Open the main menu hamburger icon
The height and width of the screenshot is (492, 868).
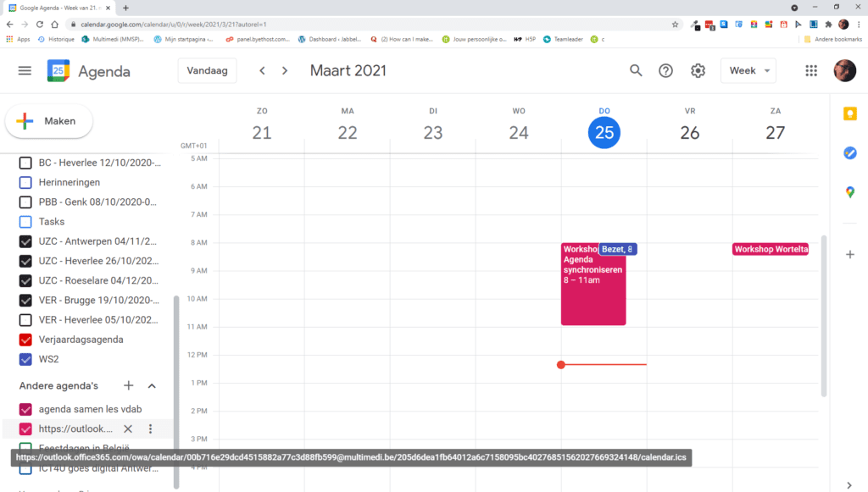coord(25,71)
